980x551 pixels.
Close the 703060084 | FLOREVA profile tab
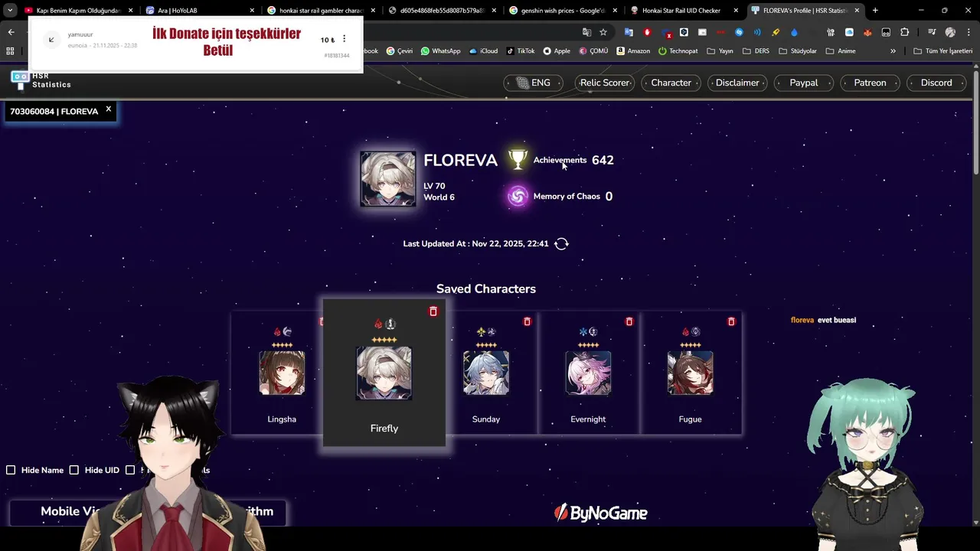[109, 109]
